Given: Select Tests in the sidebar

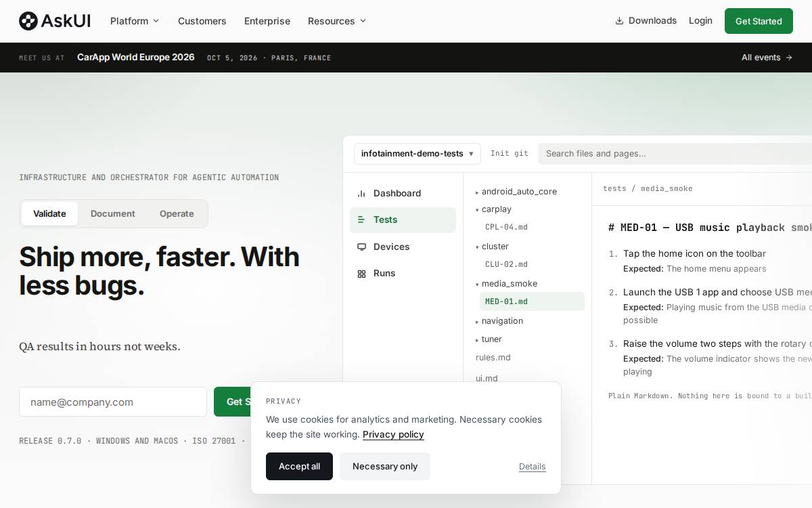Looking at the screenshot, I should [x=403, y=219].
